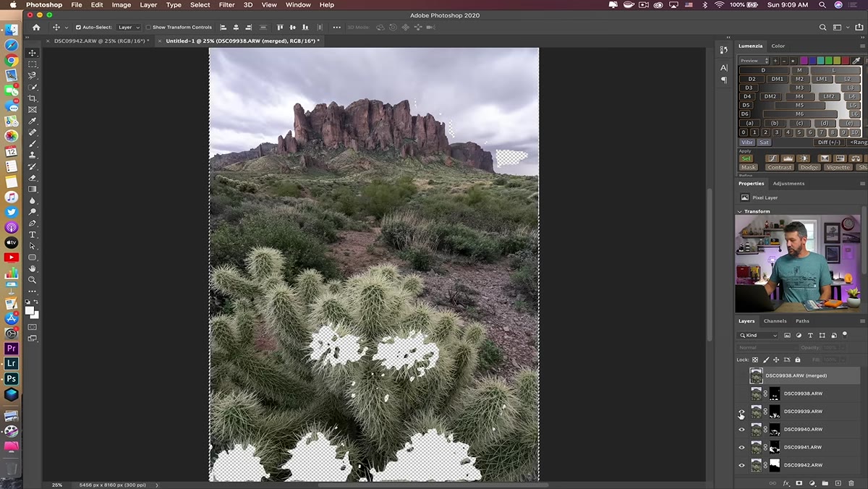This screenshot has height=489, width=868.
Task: Select the Rectangular Marquee tool
Action: pyautogui.click(x=33, y=64)
